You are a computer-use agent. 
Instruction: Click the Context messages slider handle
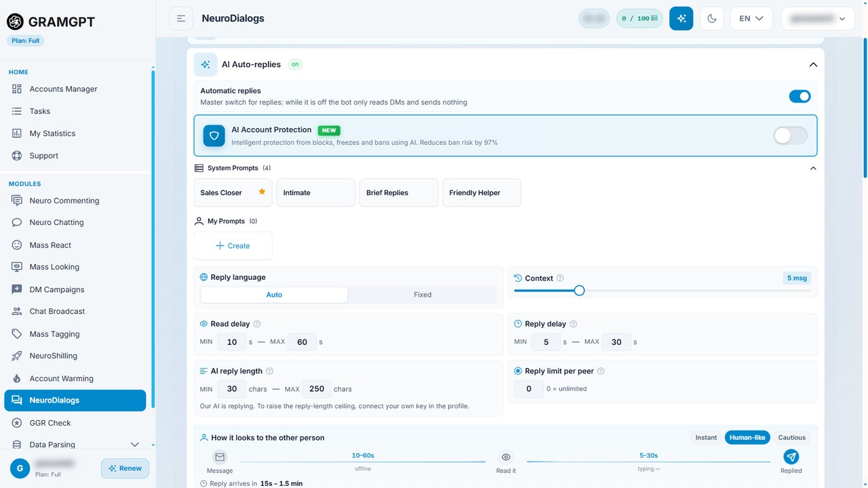click(x=579, y=290)
